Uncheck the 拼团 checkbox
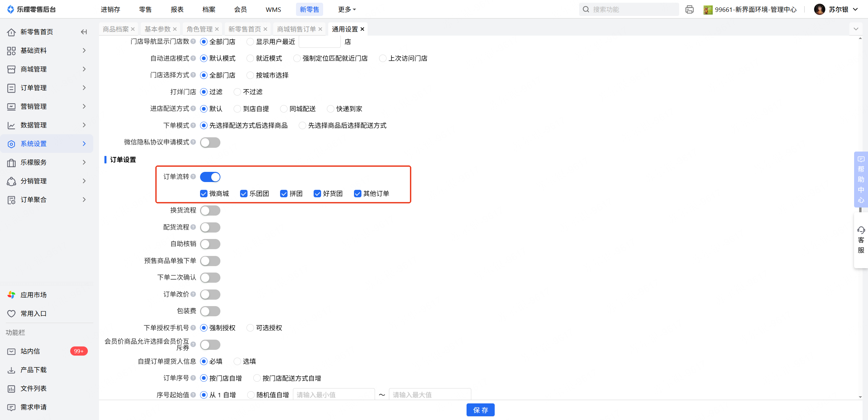 click(284, 194)
